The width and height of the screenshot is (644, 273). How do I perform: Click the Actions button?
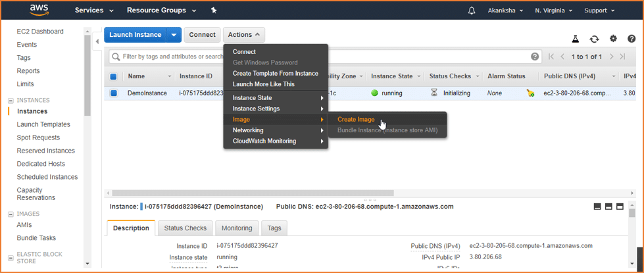(x=244, y=35)
